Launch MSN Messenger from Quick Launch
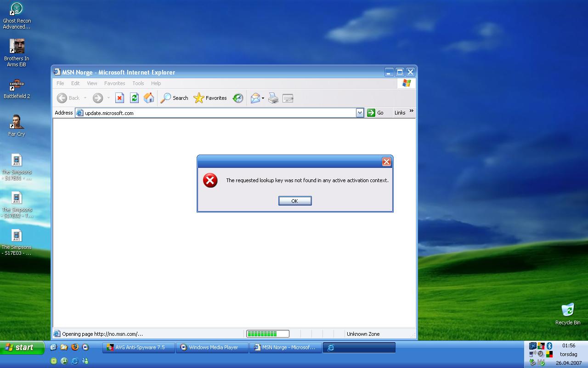The width and height of the screenshot is (588, 368). [x=85, y=361]
